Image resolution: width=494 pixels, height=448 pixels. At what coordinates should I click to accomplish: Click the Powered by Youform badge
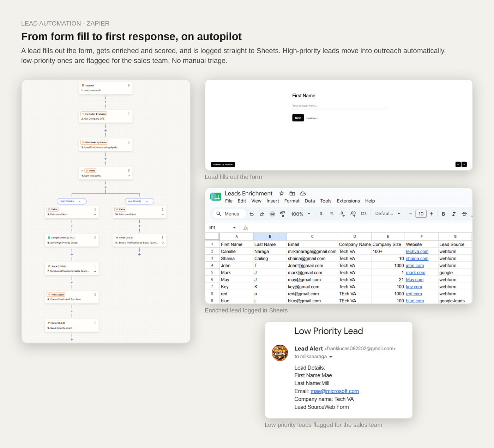[223, 164]
